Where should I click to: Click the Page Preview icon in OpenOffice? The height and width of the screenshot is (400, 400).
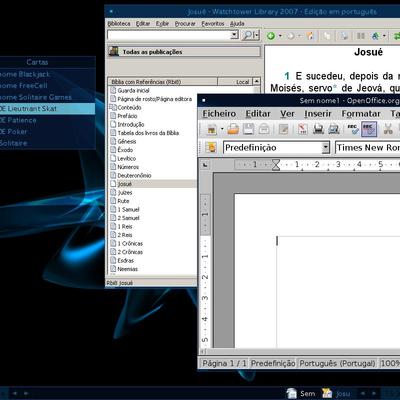point(334,129)
